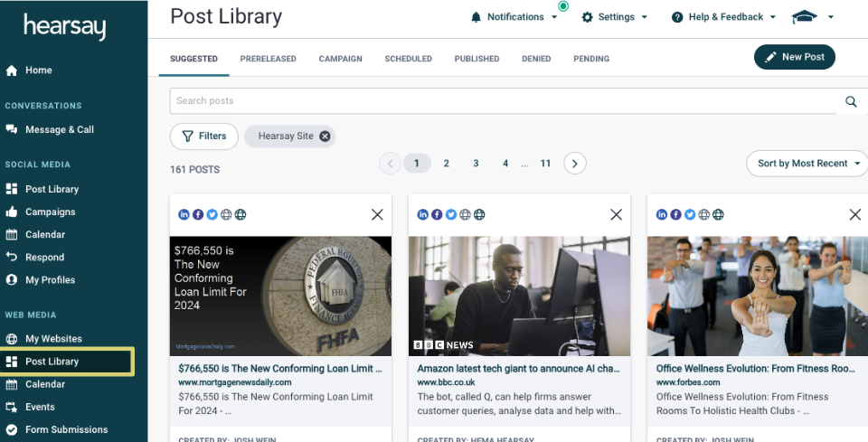Open Office Wellness Evolution title
Image resolution: width=868 pixels, height=442 pixels.
[x=756, y=369]
